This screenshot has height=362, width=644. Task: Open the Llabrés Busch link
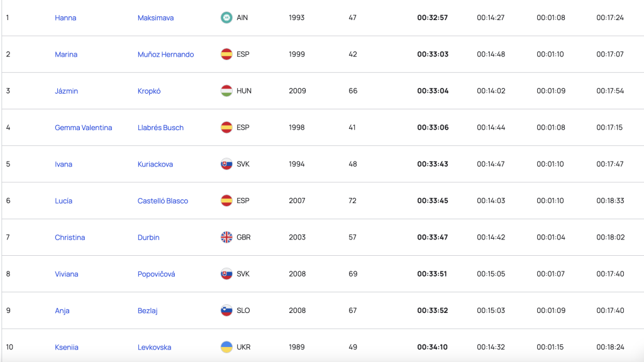pyautogui.click(x=160, y=128)
